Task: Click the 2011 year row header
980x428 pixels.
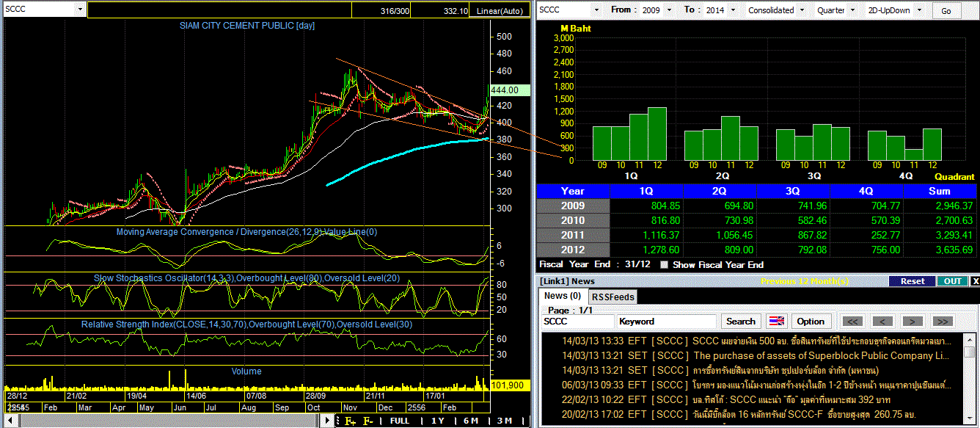Action: (x=573, y=235)
